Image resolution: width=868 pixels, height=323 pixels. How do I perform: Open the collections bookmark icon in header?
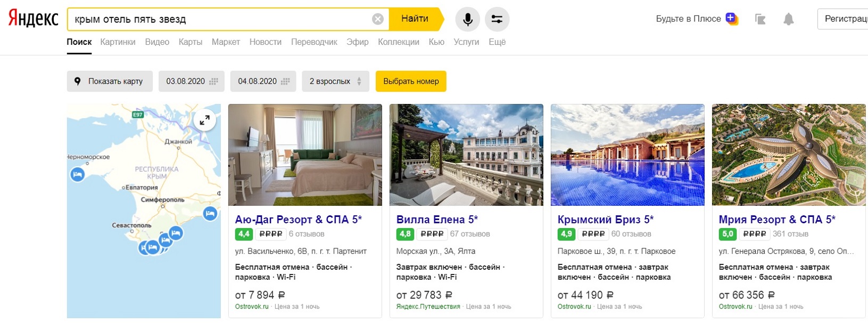click(x=760, y=20)
